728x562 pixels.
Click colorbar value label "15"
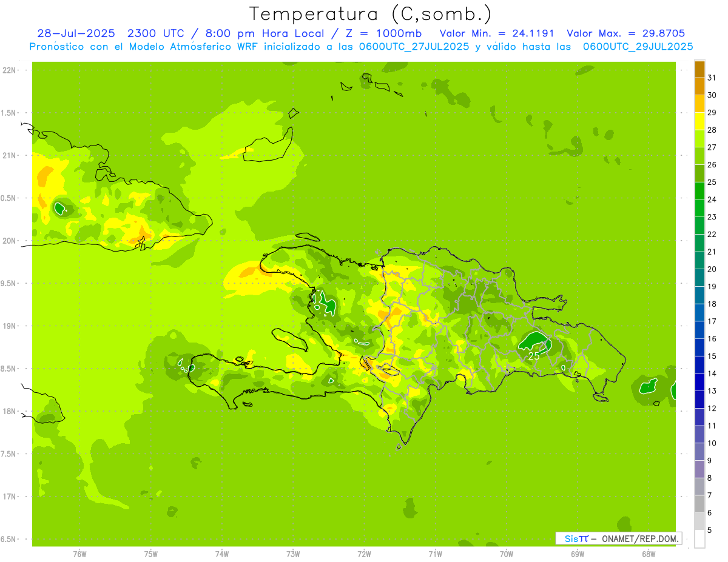pyautogui.click(x=712, y=356)
